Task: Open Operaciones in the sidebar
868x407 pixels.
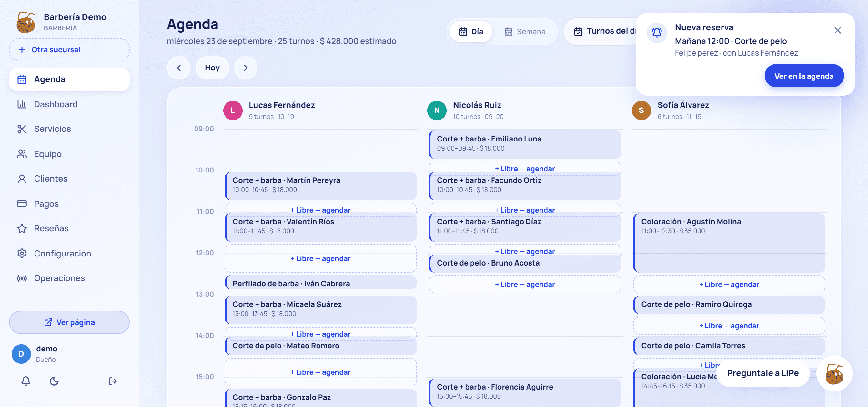Action: pyautogui.click(x=69, y=278)
